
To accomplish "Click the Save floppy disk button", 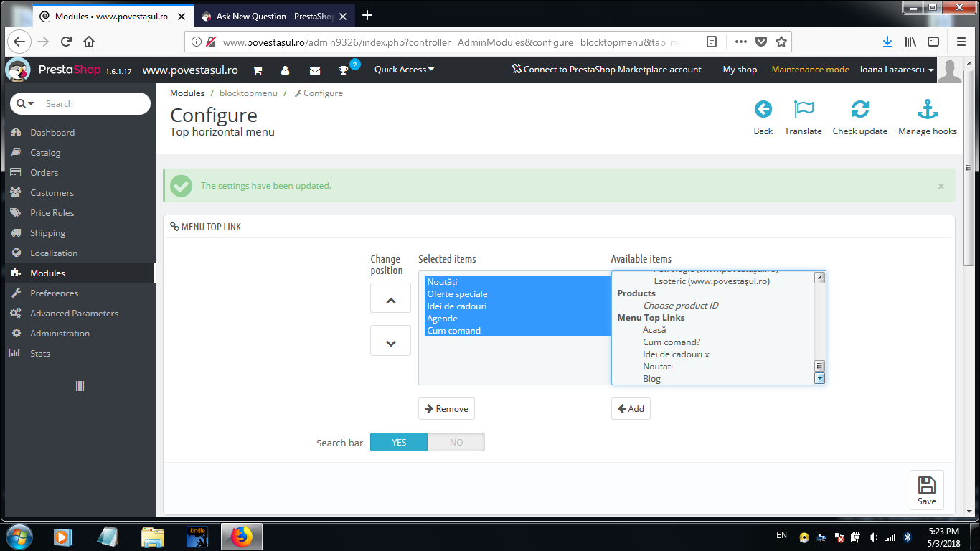I will [x=927, y=490].
